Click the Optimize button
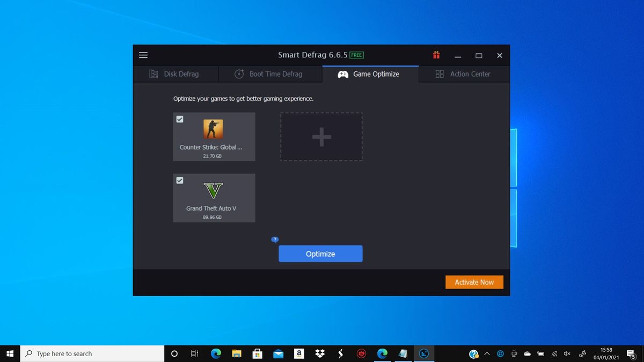 [x=320, y=254]
